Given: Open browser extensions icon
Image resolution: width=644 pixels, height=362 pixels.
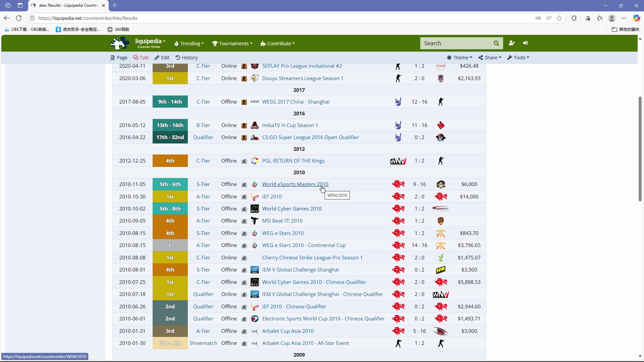Looking at the screenshot, I should coord(574,18).
